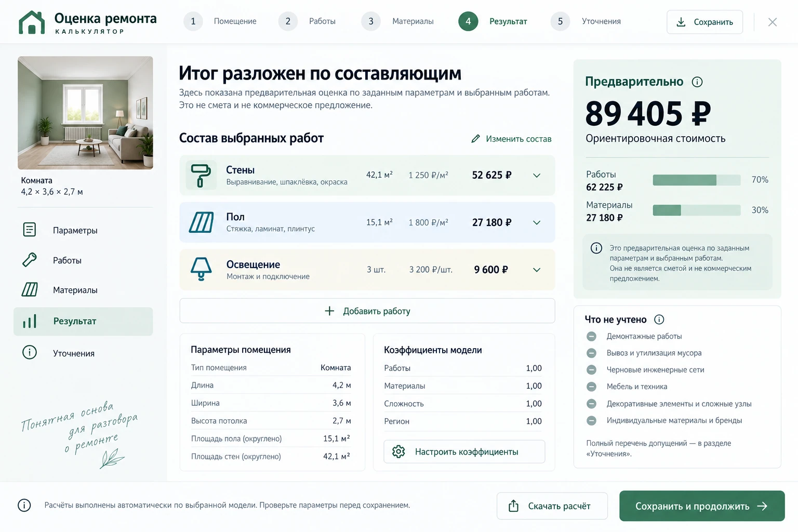Click the wrench icon next to Работы

[30, 260]
